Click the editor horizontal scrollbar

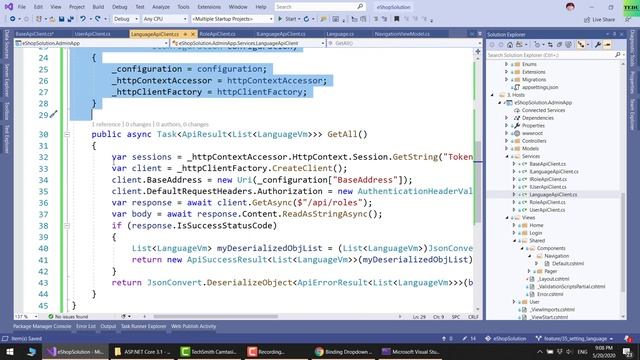pyautogui.click(x=216, y=316)
